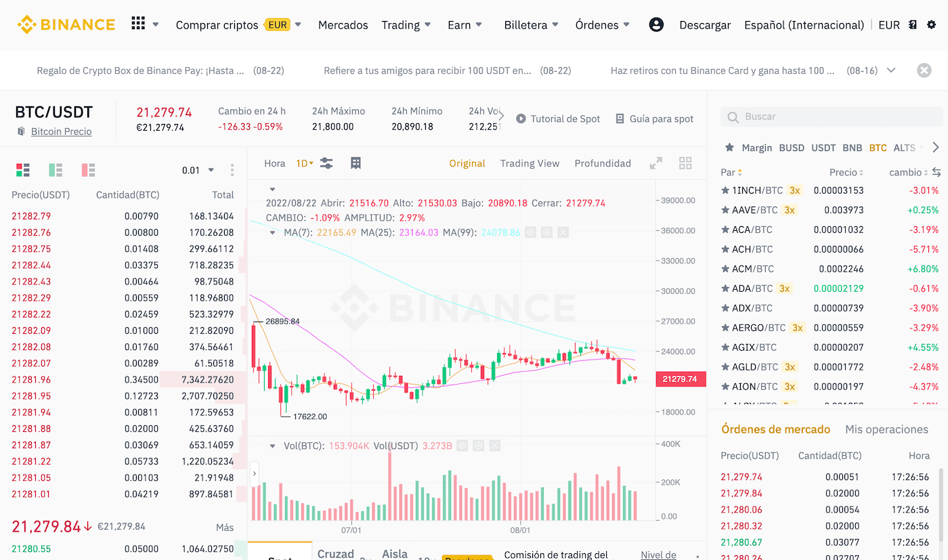The width and height of the screenshot is (948, 560).
Task: Switch change column with swap arrows icon
Action: point(936,172)
